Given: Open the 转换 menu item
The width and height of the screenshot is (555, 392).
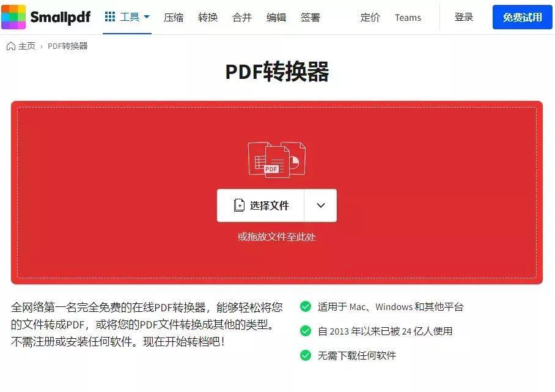Looking at the screenshot, I should [208, 17].
